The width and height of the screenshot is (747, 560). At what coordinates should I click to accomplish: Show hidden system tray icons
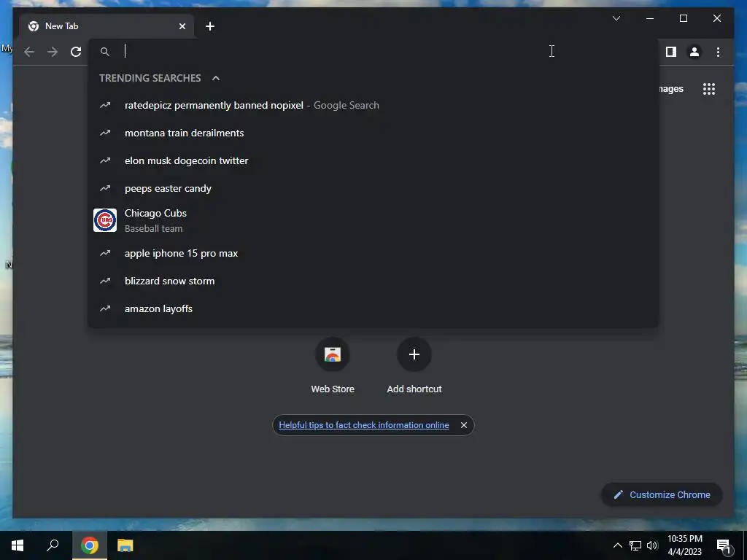617,545
